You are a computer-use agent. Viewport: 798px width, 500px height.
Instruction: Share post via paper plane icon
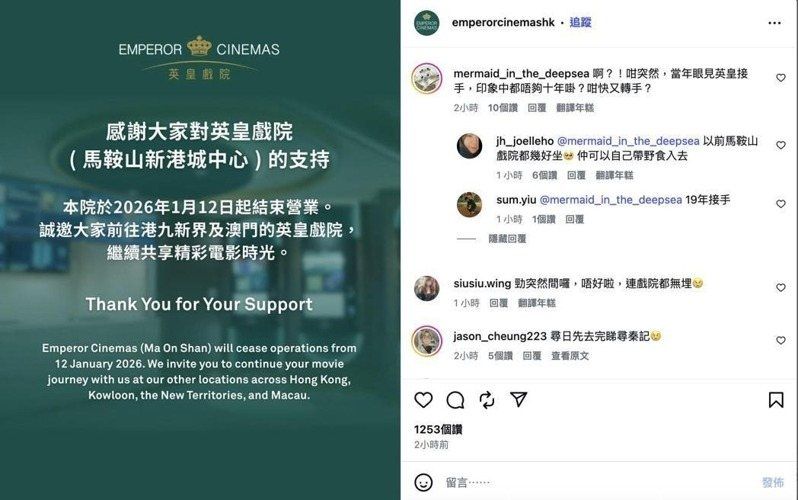pyautogui.click(x=519, y=400)
